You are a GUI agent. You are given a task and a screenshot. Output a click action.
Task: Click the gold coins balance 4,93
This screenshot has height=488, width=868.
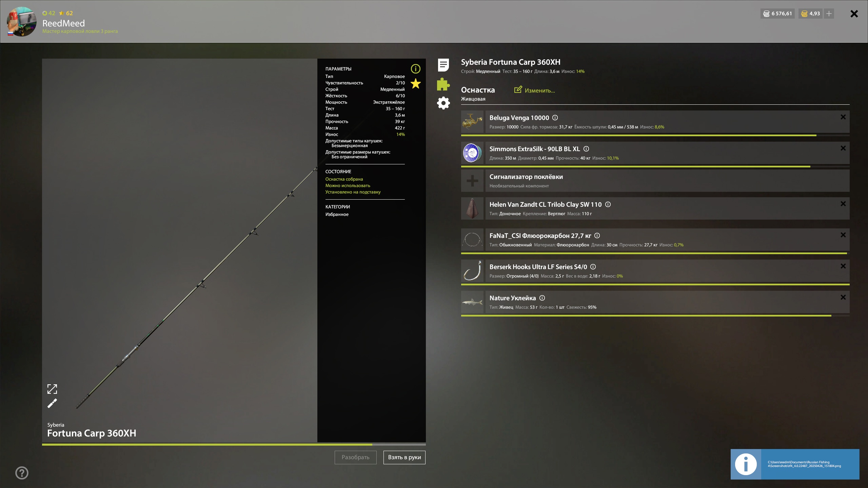810,14
